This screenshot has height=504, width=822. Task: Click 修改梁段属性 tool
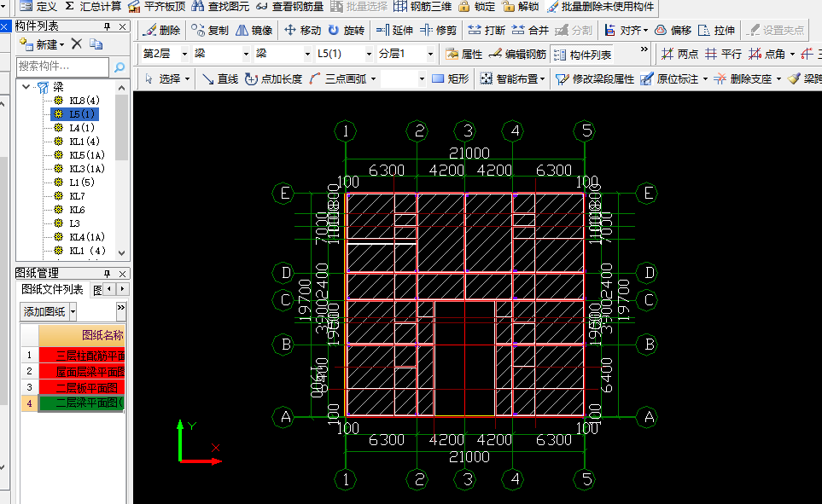click(594, 78)
